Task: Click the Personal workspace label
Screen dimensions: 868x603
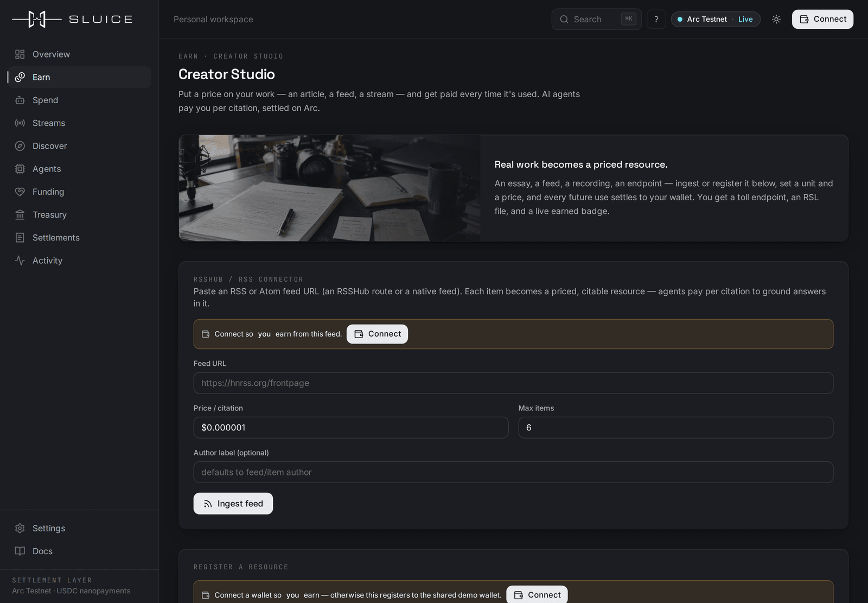Action: pyautogui.click(x=213, y=19)
